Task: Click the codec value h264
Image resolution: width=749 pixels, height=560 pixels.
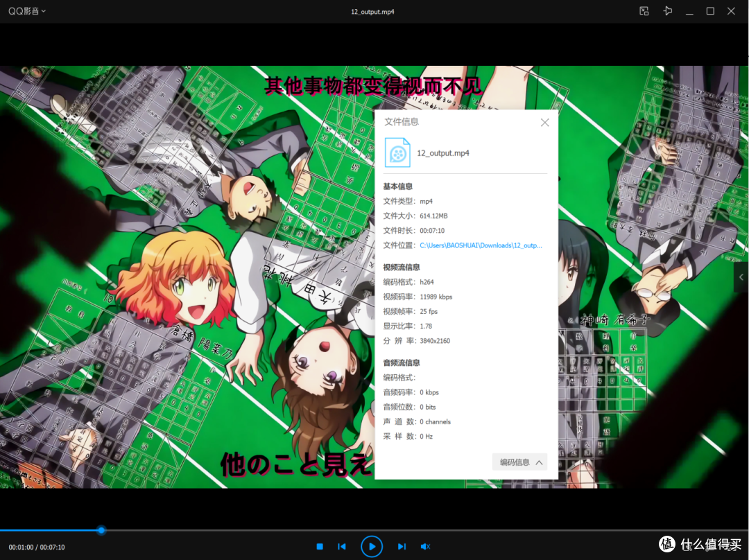Action: [x=427, y=282]
